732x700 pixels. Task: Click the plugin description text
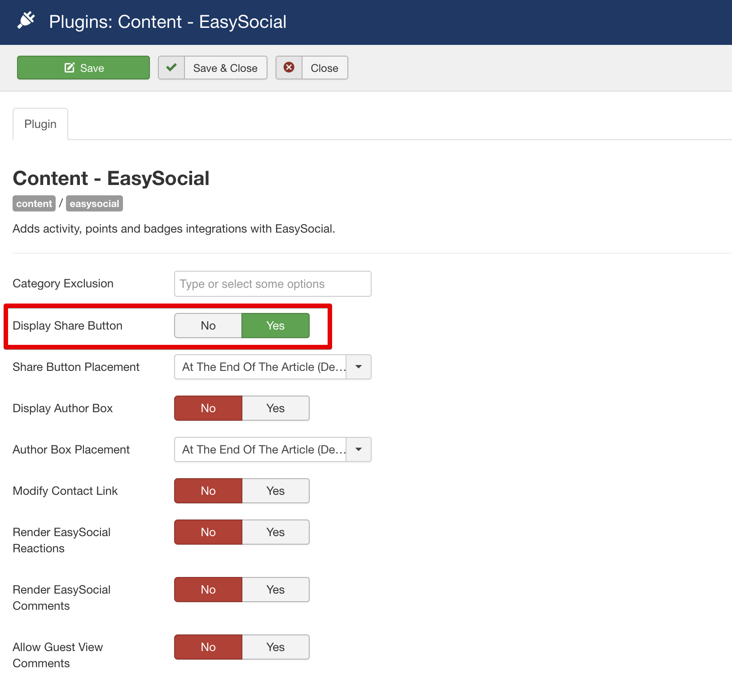pos(174,229)
